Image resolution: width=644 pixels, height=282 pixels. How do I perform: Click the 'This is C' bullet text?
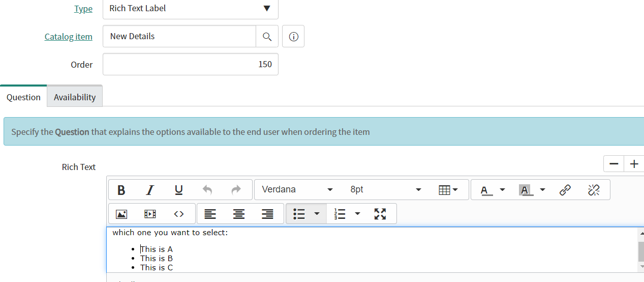[x=157, y=268]
